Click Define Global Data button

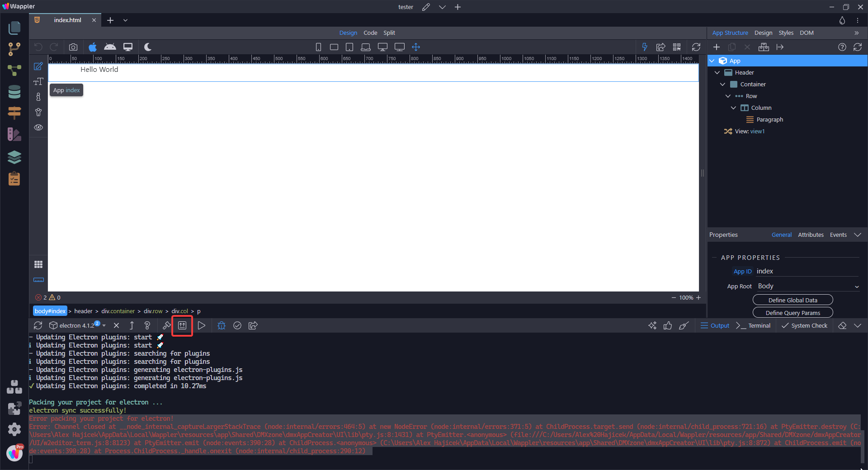click(793, 300)
